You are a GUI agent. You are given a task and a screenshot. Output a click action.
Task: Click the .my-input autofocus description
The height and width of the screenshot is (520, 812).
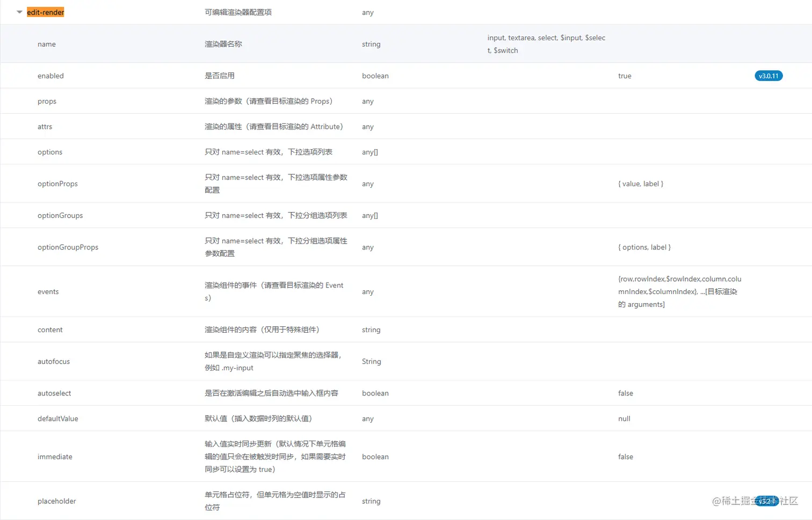273,361
